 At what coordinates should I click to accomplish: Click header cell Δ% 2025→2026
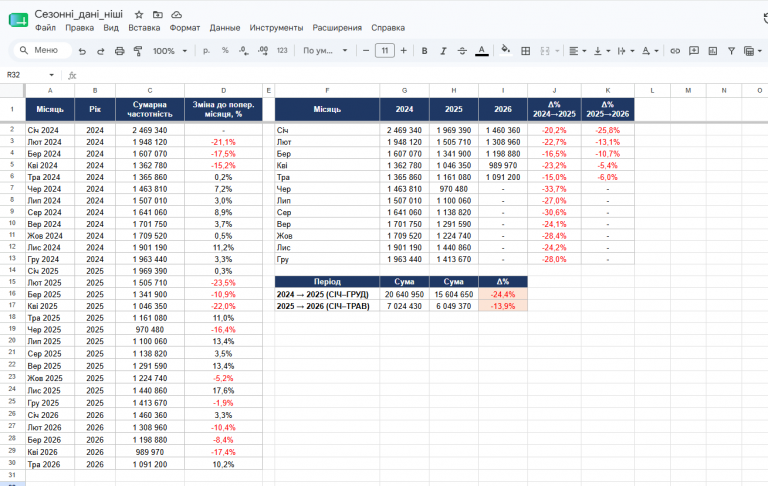coord(608,109)
